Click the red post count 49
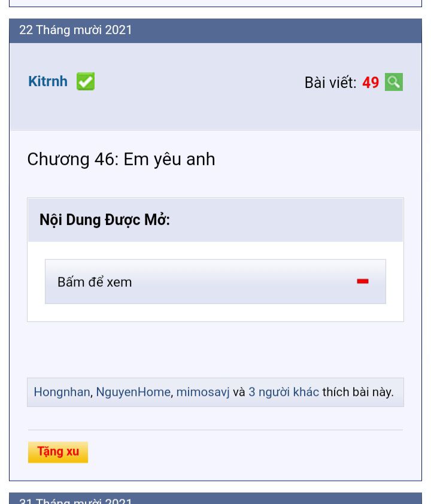Screen dimensions: 431x504 pyautogui.click(x=371, y=83)
